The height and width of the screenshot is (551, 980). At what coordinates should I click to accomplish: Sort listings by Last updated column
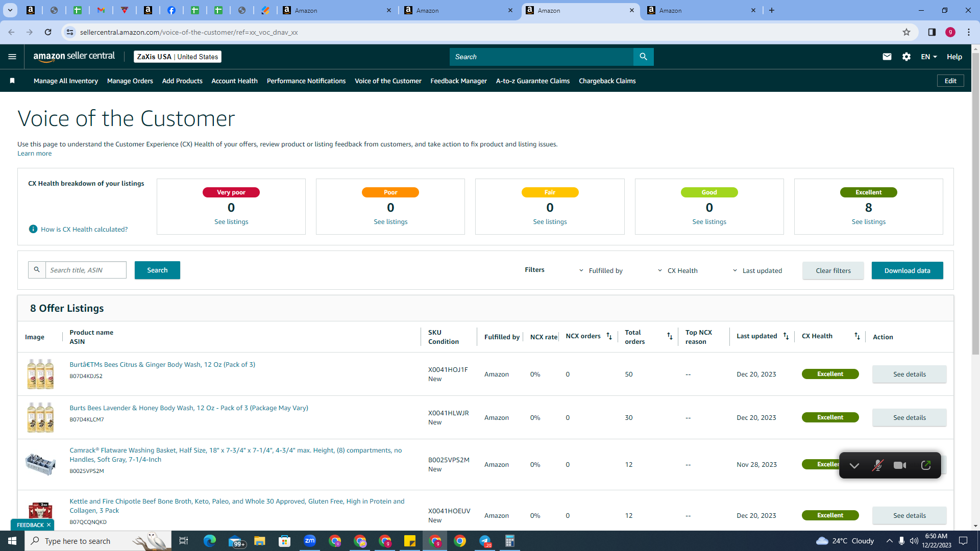tap(786, 336)
